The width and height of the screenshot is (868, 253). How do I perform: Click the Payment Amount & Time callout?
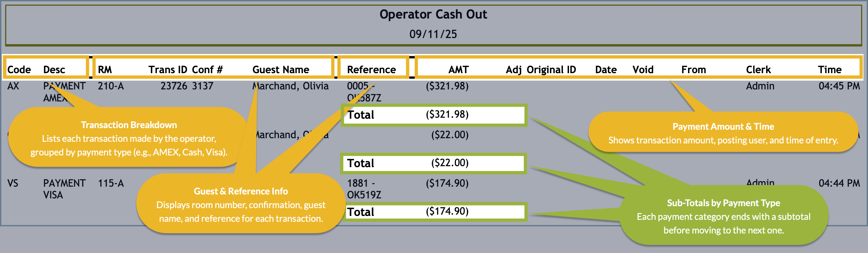723,133
